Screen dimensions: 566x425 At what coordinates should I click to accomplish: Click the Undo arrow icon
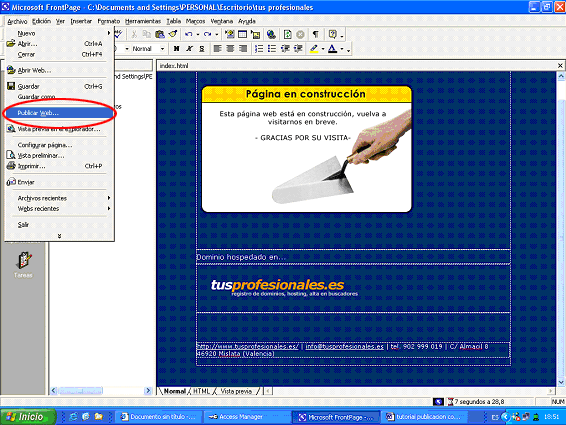[x=188, y=34]
